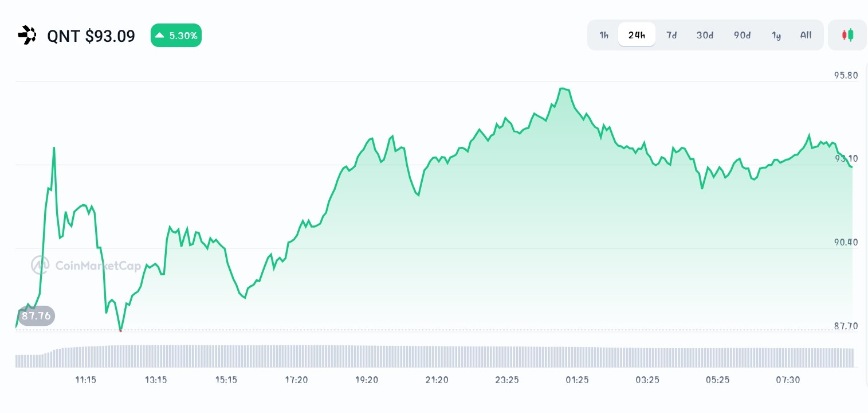Click the 07:30 time axis label
The image size is (868, 413).
[x=788, y=380]
